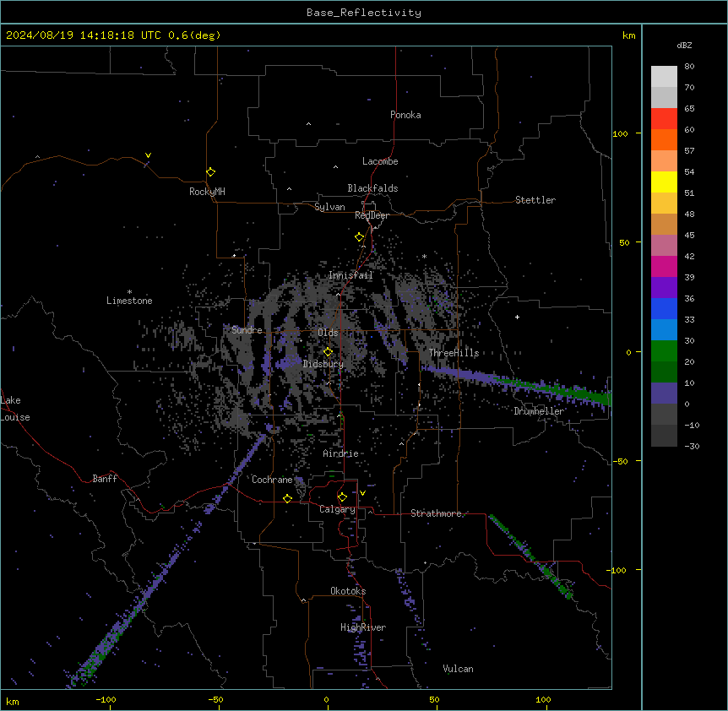The height and width of the screenshot is (711, 728).
Task: Pick the yellow 51-54 dBZ legend swatch
Action: [664, 182]
